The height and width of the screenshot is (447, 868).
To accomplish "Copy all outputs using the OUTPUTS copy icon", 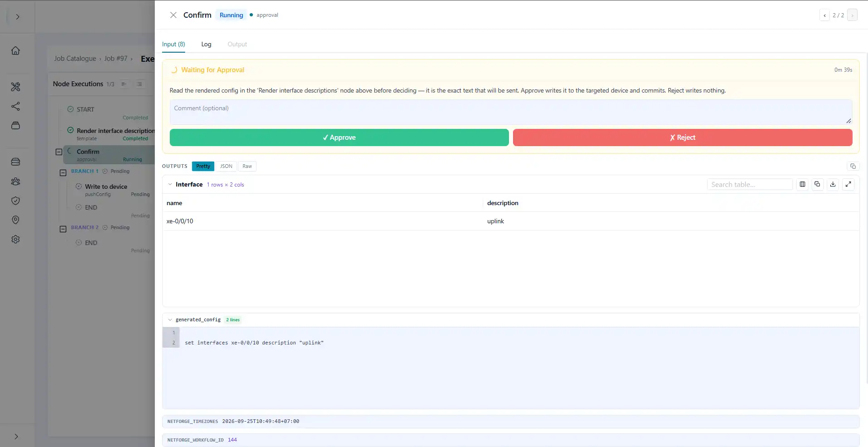I will pyautogui.click(x=853, y=166).
